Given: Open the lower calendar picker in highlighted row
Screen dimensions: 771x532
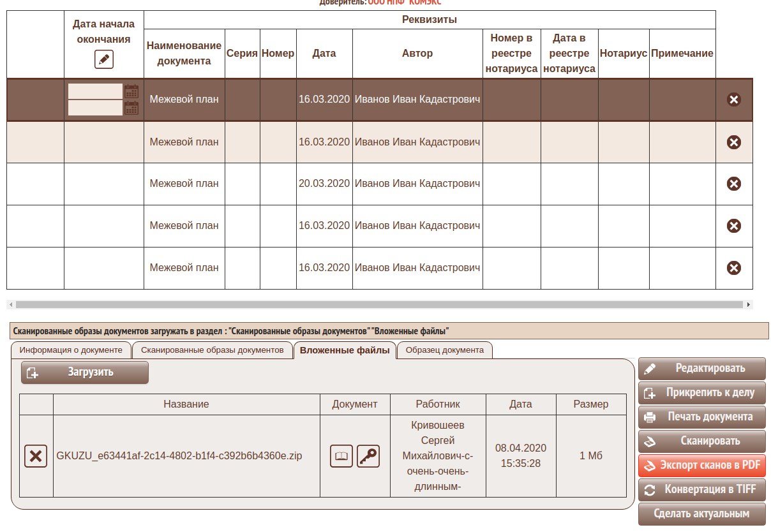Looking at the screenshot, I should pos(131,108).
